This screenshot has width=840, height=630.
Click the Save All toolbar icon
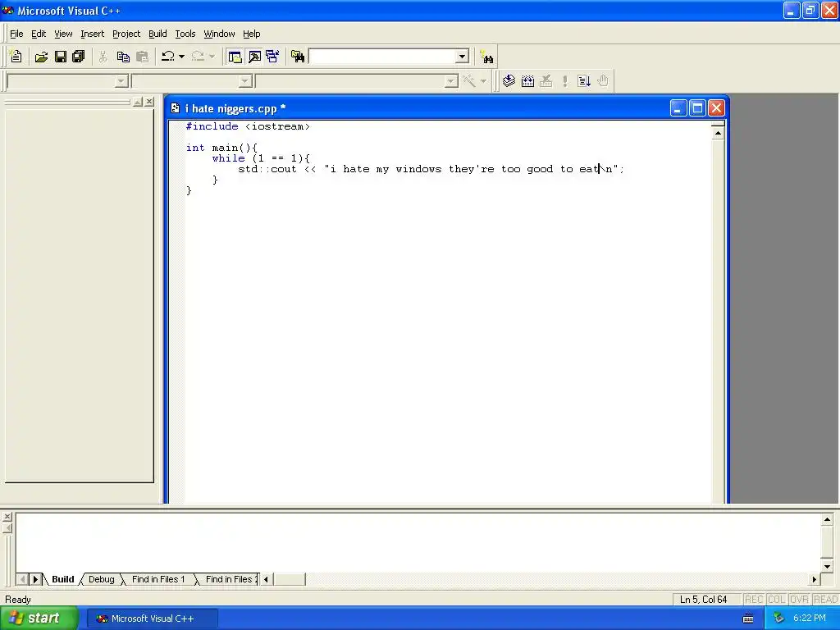pos(79,57)
